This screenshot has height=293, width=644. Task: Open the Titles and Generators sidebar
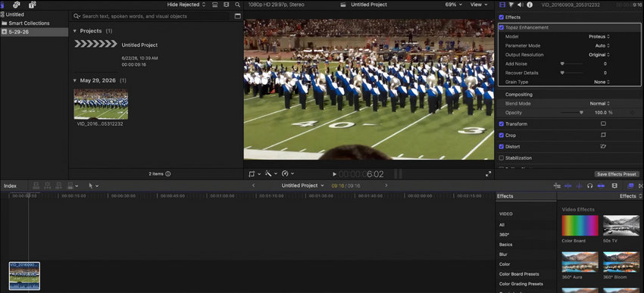(x=32, y=5)
